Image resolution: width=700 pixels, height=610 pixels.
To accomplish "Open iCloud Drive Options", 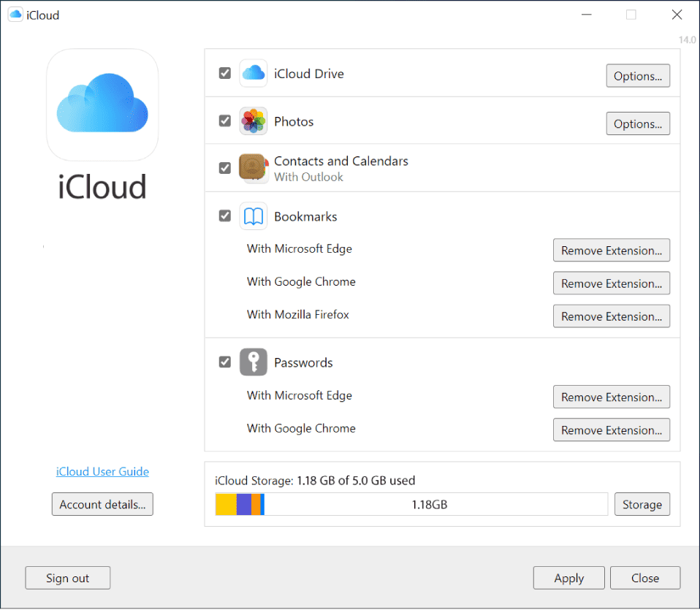I will pyautogui.click(x=637, y=76).
